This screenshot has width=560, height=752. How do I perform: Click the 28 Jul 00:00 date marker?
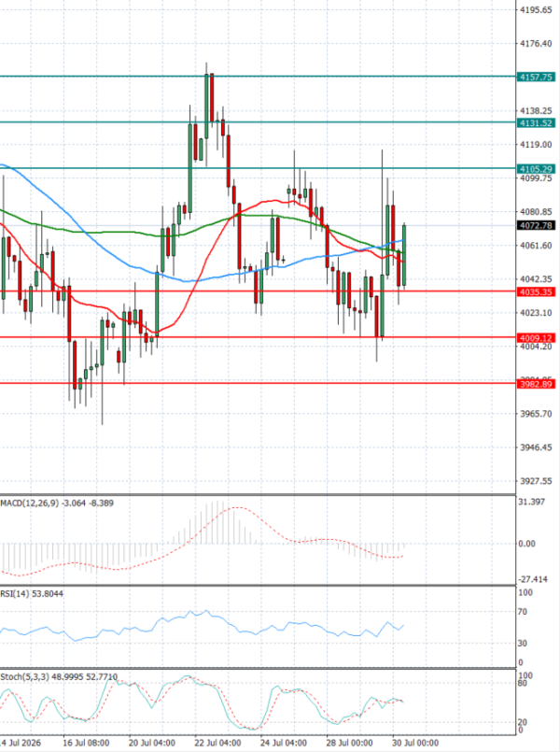tap(350, 743)
